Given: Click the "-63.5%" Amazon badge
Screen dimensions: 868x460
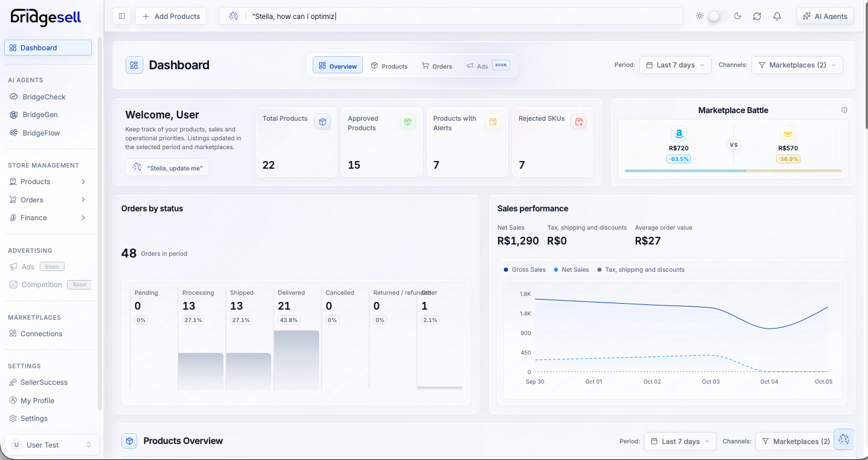Looking at the screenshot, I should (679, 159).
